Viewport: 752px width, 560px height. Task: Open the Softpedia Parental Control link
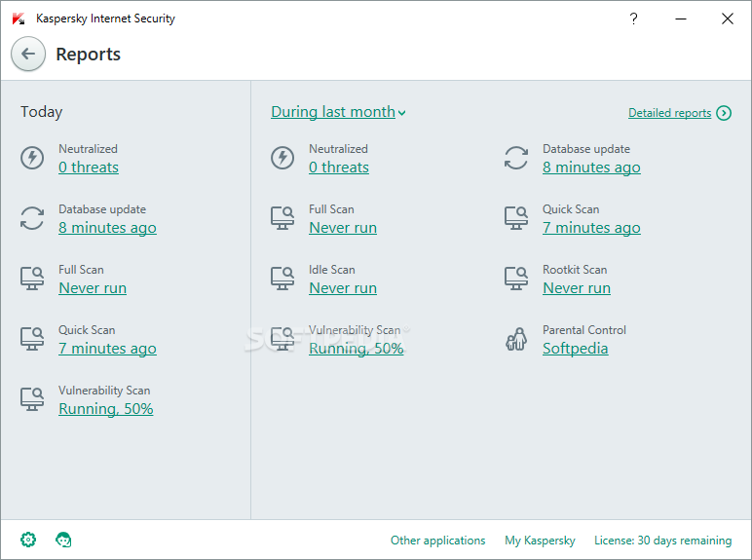pyautogui.click(x=576, y=349)
